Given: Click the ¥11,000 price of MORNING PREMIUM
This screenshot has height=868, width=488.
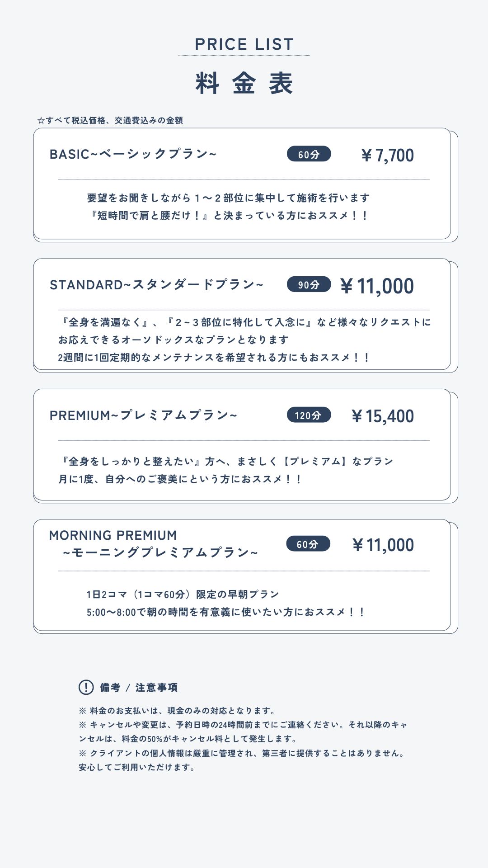Looking at the screenshot, I should (383, 545).
